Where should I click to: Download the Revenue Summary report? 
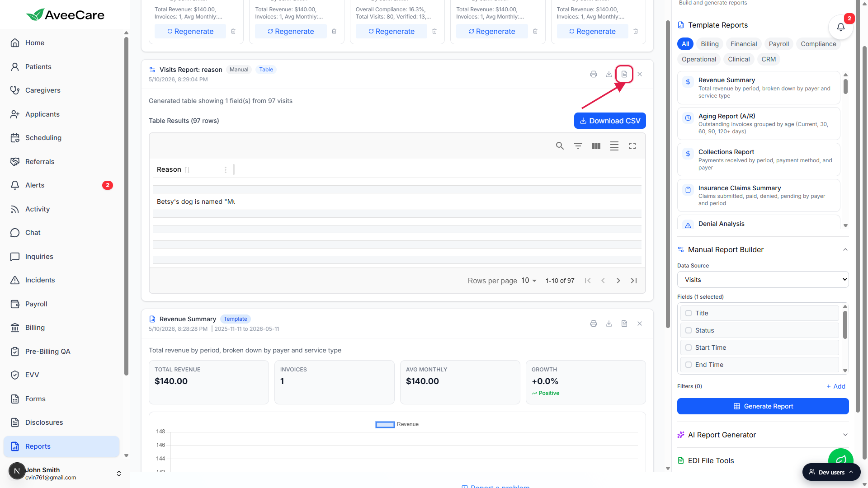click(609, 324)
